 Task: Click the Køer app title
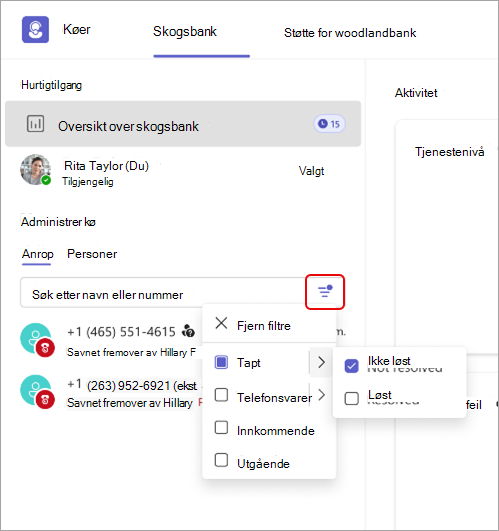(x=77, y=29)
